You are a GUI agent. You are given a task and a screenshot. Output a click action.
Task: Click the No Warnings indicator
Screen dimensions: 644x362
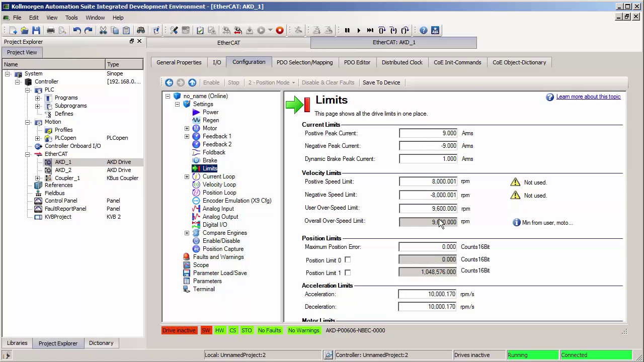click(x=303, y=330)
